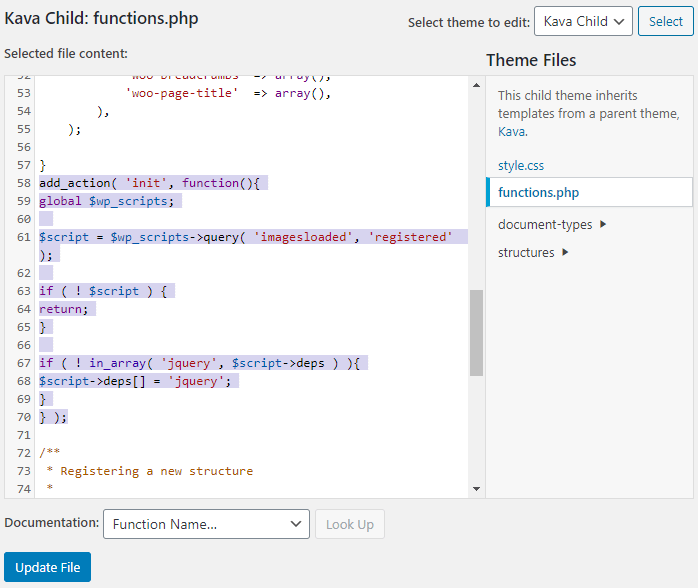
Task: Click the '$script->deps[]' assignment line
Action: coord(135,381)
